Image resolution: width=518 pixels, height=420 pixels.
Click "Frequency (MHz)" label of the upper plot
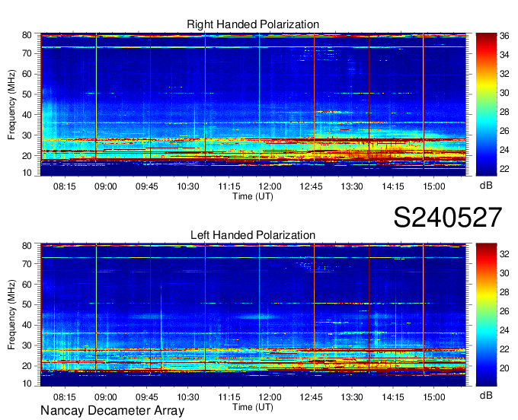[11, 104]
